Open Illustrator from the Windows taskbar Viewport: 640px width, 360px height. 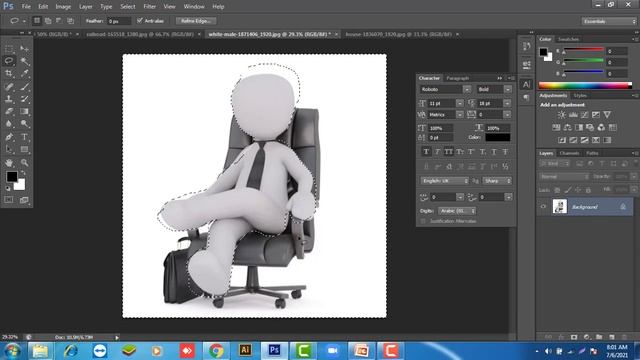(245, 351)
